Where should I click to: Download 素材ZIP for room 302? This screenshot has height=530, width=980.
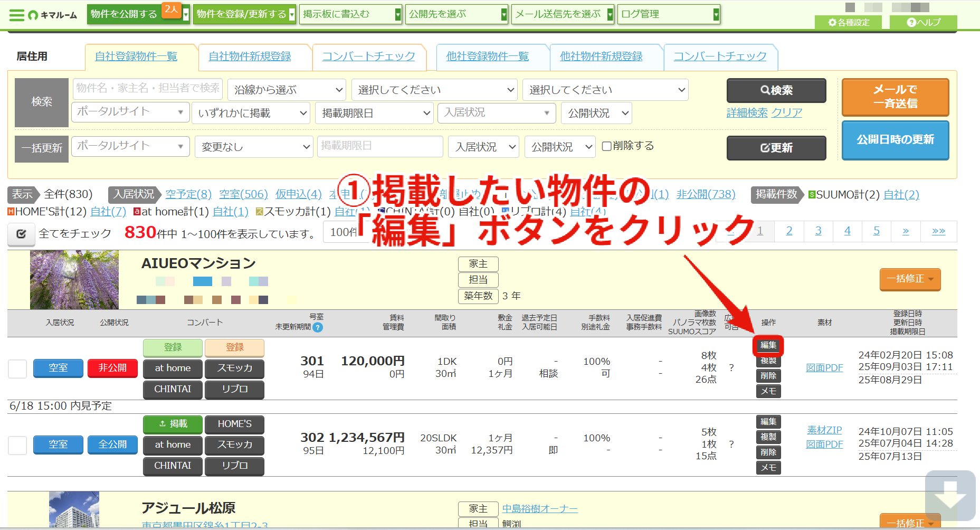(x=824, y=430)
